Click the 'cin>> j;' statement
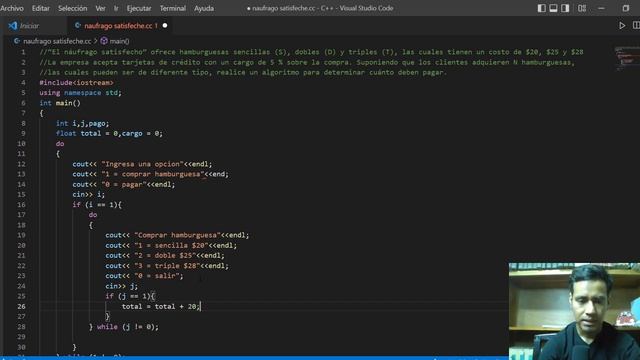Viewport: 640px width, 360px height. [121, 286]
